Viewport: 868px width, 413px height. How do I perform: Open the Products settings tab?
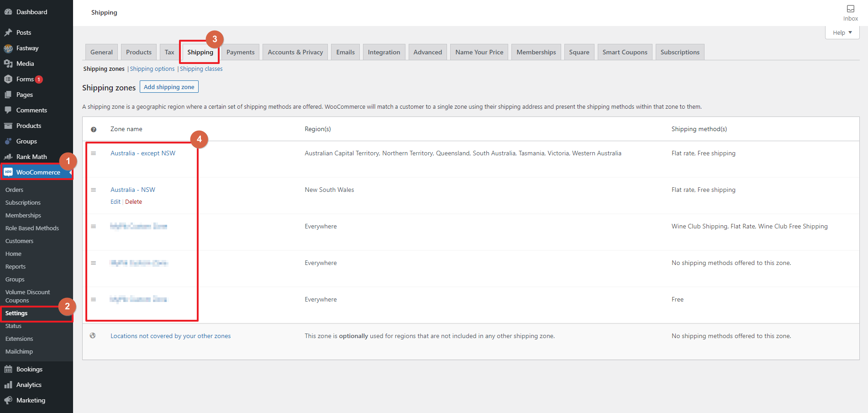click(139, 52)
